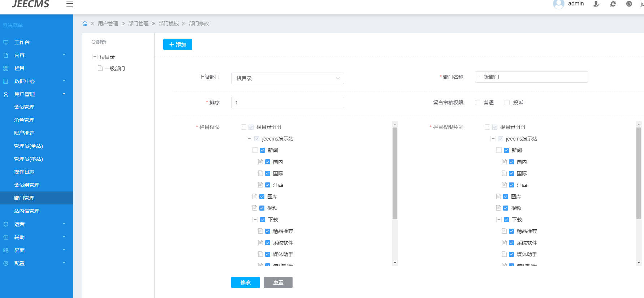This screenshot has width=644, height=298.
Task: Click the blue 添加 button
Action: (178, 44)
